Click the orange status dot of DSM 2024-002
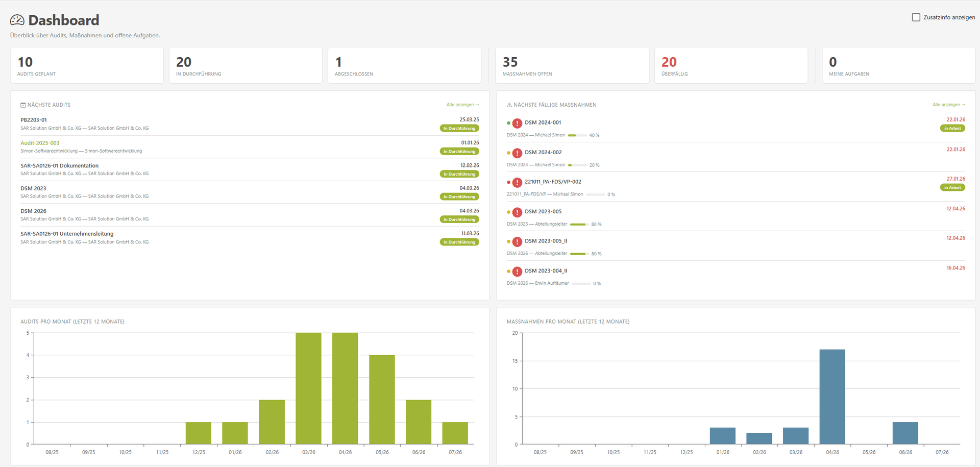980x467 pixels. coord(508,153)
